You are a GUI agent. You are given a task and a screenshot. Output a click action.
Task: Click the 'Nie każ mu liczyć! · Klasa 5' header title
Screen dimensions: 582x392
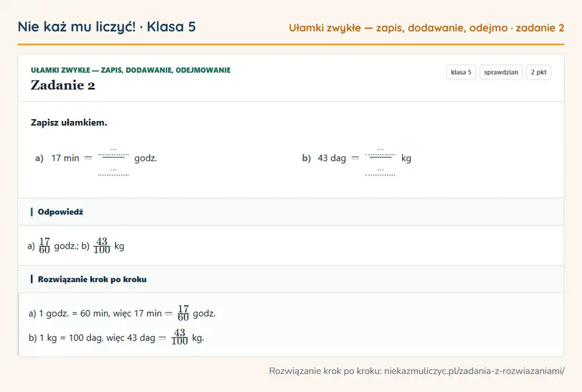pyautogui.click(x=106, y=27)
